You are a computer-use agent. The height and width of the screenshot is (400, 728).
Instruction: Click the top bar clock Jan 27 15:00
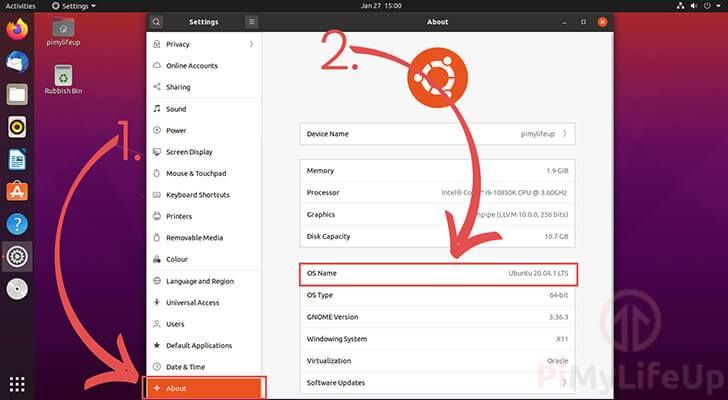380,6
